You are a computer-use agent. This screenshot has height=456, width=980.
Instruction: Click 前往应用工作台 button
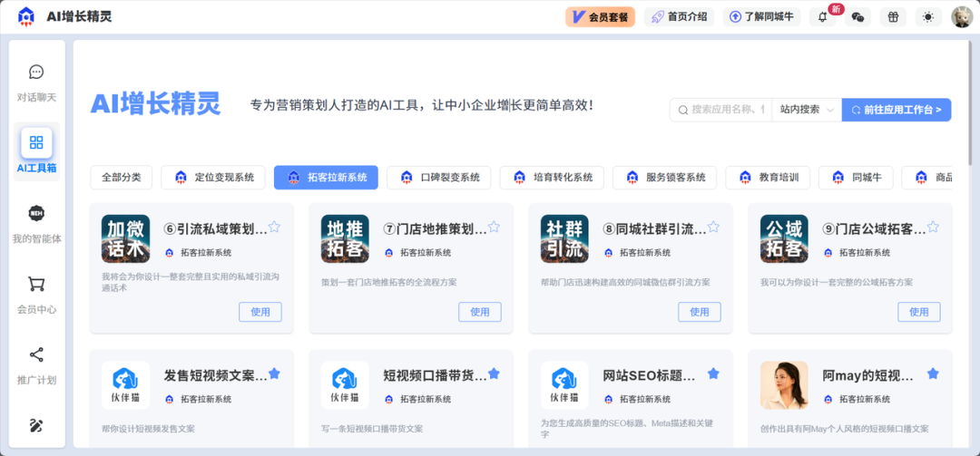coord(897,110)
